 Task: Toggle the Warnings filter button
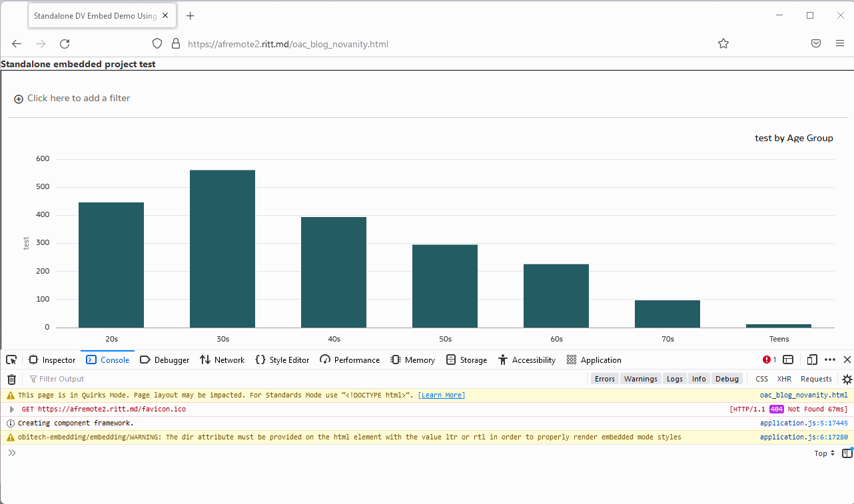click(x=641, y=379)
